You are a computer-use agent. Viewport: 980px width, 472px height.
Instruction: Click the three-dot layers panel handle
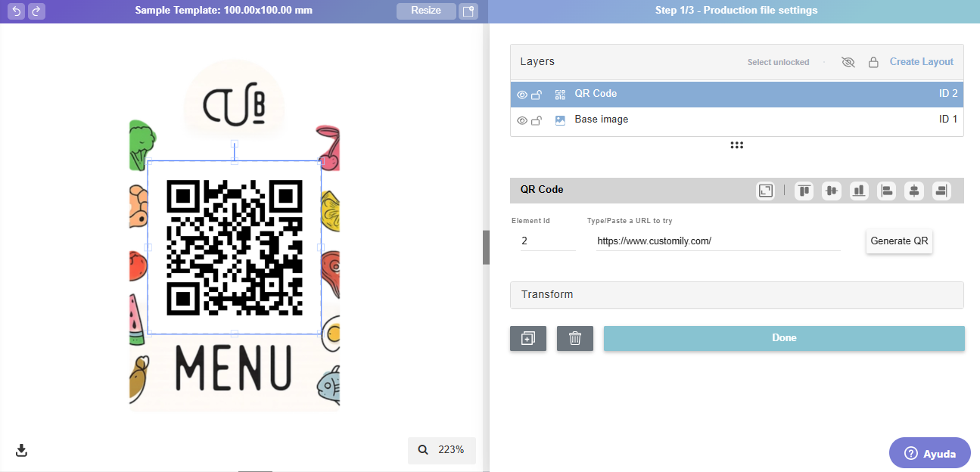(737, 145)
